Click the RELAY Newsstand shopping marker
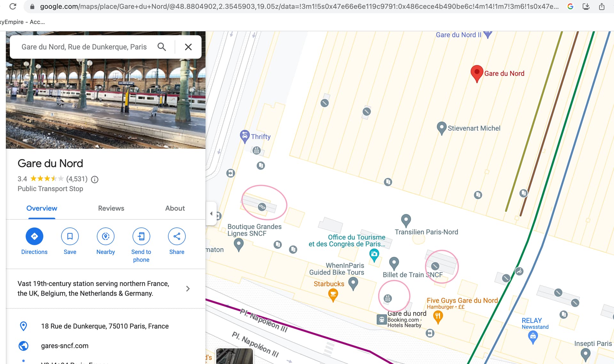 [x=533, y=337]
